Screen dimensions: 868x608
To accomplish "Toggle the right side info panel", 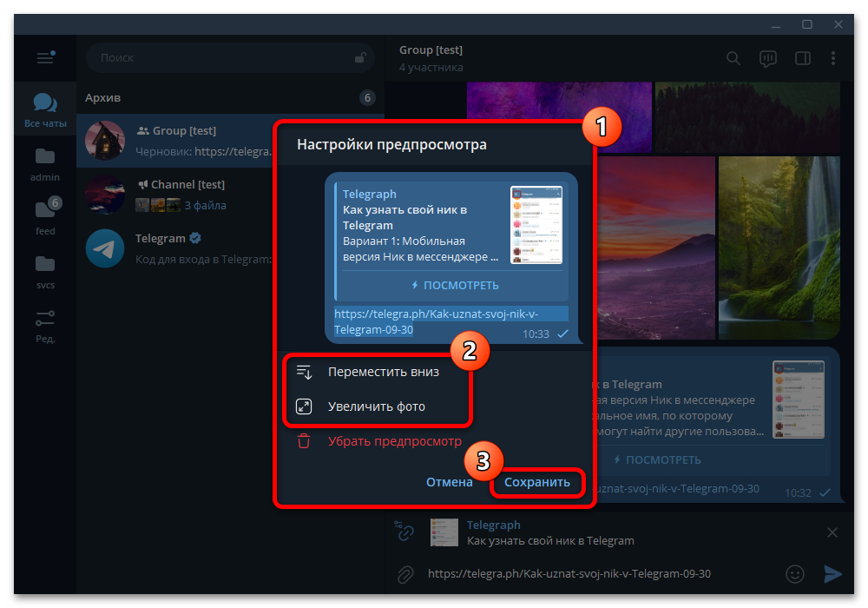I will [x=803, y=58].
